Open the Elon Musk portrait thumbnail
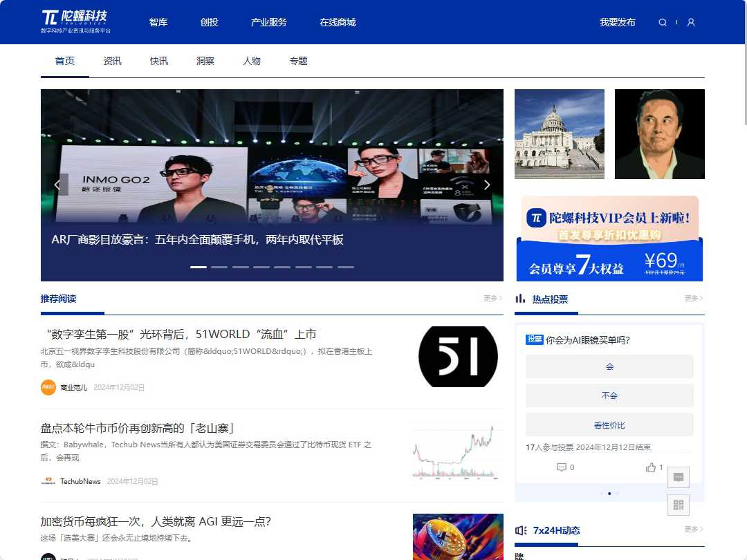 [660, 134]
